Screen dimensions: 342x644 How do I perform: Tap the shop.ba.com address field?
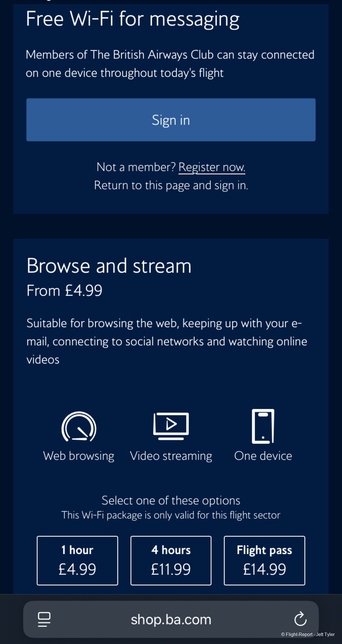click(x=171, y=619)
